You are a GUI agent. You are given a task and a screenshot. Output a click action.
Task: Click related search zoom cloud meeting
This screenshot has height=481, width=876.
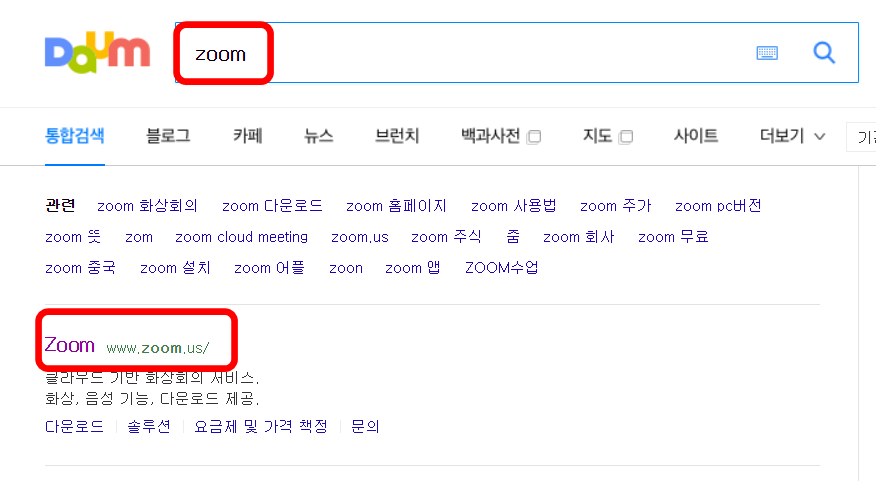[x=241, y=237]
